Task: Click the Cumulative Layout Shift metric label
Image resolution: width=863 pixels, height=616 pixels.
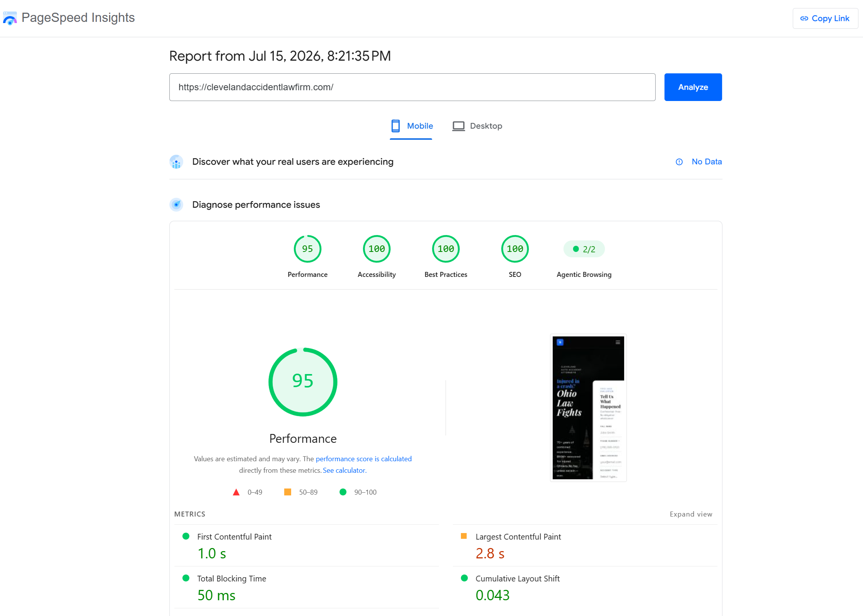Action: [517, 579]
